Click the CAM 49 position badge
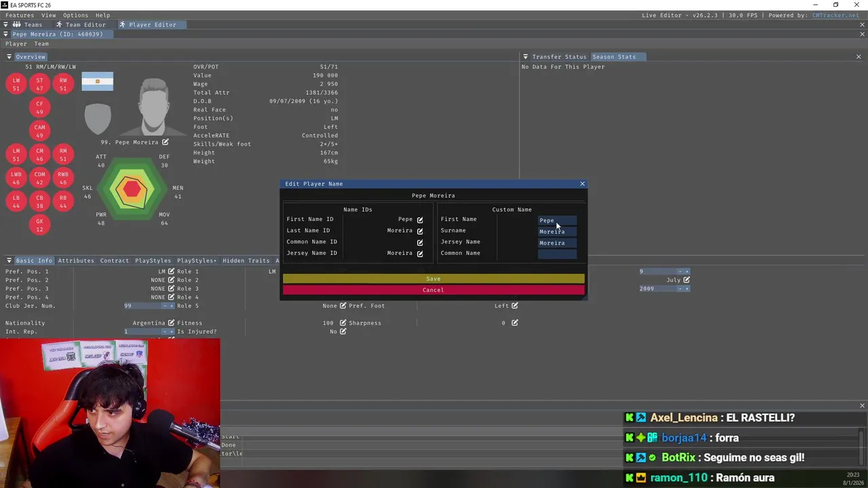Viewport: 868px width, 488px height. (39, 131)
